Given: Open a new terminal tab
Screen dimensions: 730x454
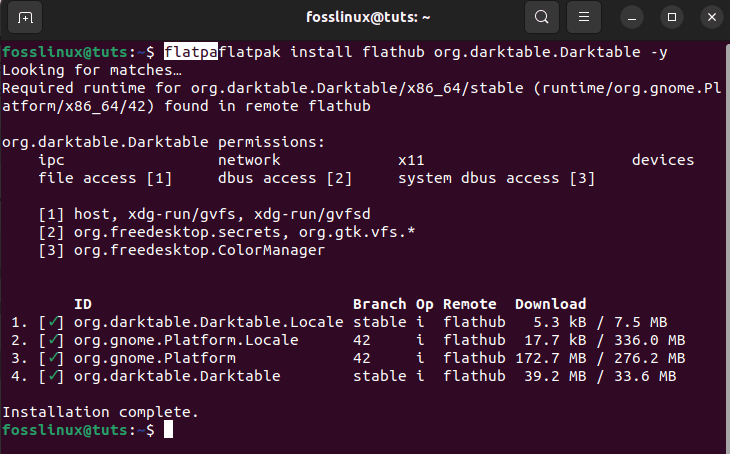Looking at the screenshot, I should (25, 17).
